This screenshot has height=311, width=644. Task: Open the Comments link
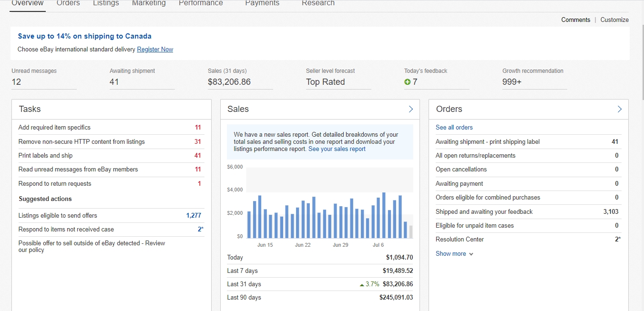575,20
